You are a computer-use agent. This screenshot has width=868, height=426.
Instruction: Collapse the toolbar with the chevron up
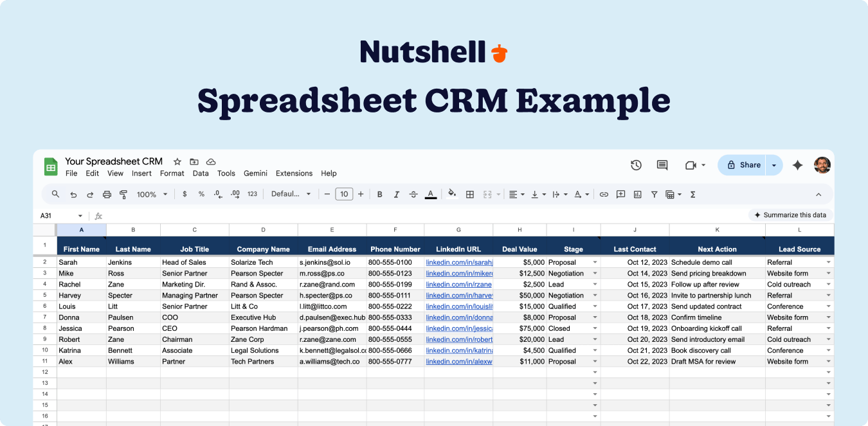(x=818, y=194)
